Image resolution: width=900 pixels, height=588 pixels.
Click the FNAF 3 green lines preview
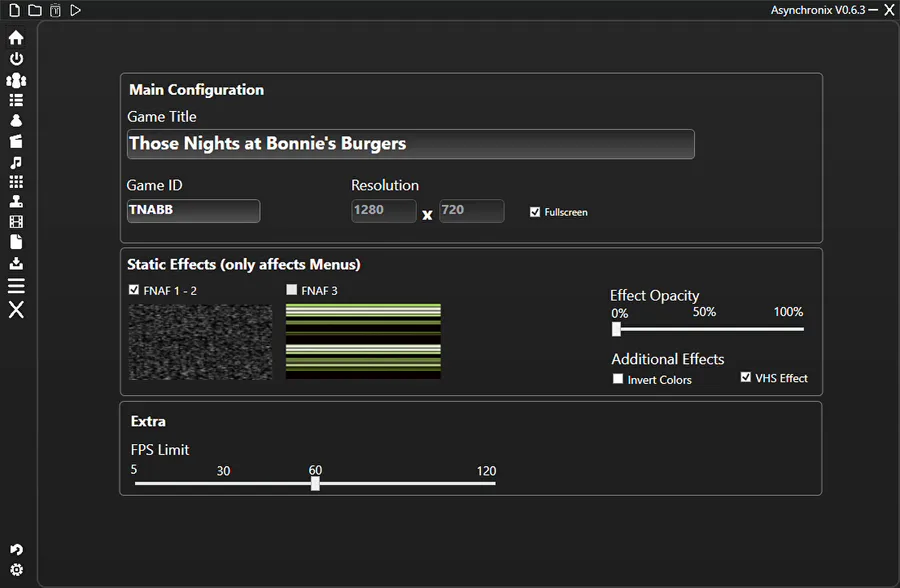(363, 341)
